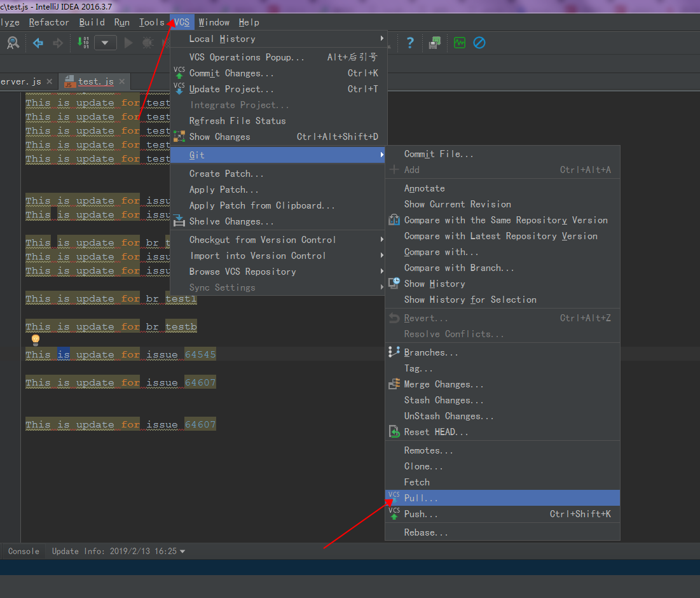Click the Merge Changes icon entry
700x598 pixels.
coord(394,384)
